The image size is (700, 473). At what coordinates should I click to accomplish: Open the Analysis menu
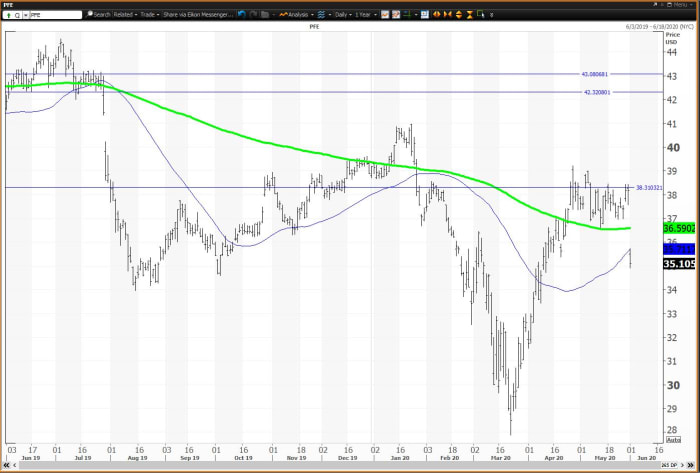point(297,15)
